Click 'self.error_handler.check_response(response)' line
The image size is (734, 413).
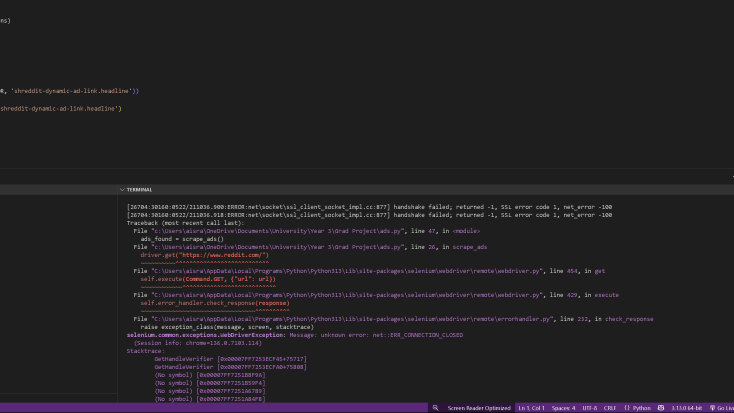click(215, 303)
